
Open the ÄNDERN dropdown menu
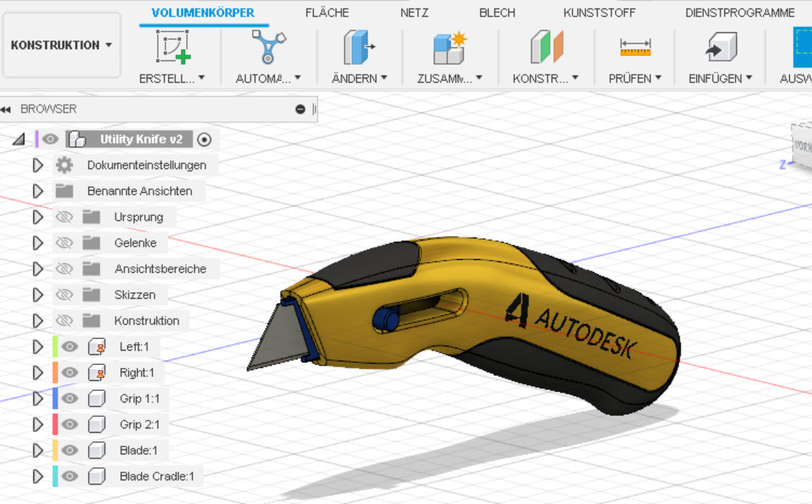tap(359, 78)
